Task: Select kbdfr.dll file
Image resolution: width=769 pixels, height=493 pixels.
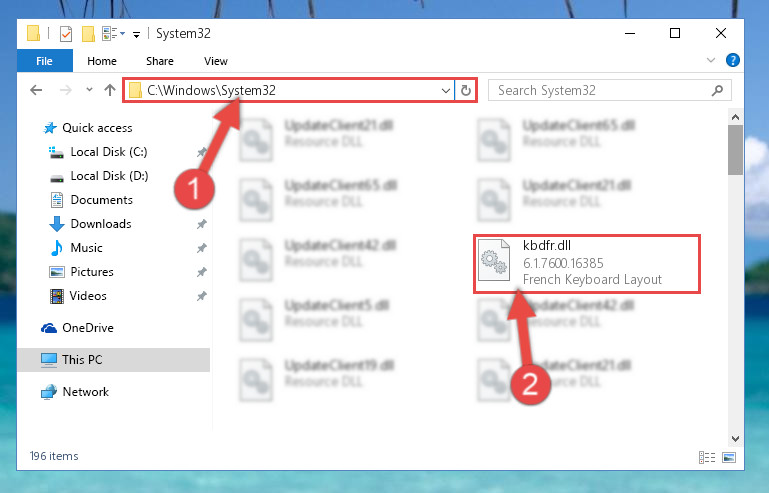Action: click(x=587, y=263)
